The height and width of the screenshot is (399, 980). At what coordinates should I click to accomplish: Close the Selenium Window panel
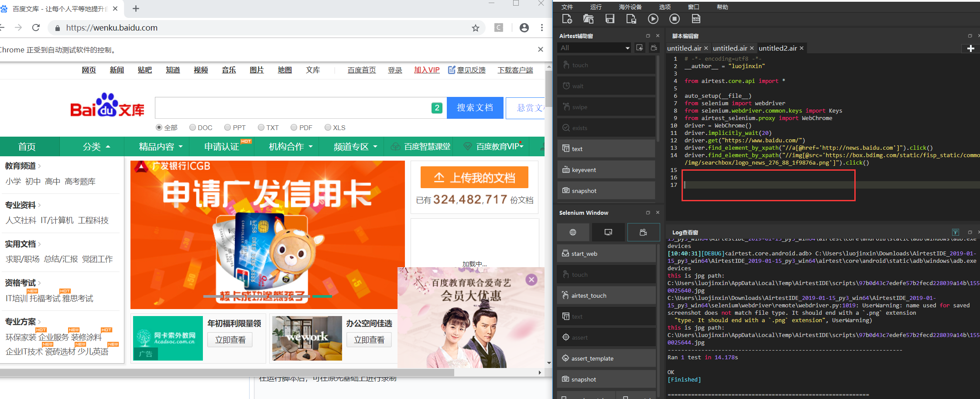point(658,213)
